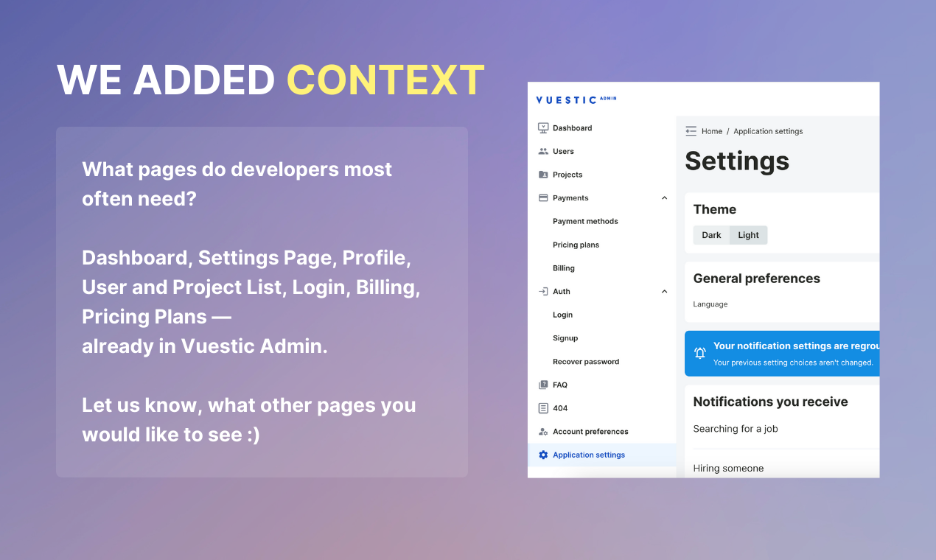This screenshot has width=936, height=560.
Task: Click the Settings page heading
Action: [737, 161]
